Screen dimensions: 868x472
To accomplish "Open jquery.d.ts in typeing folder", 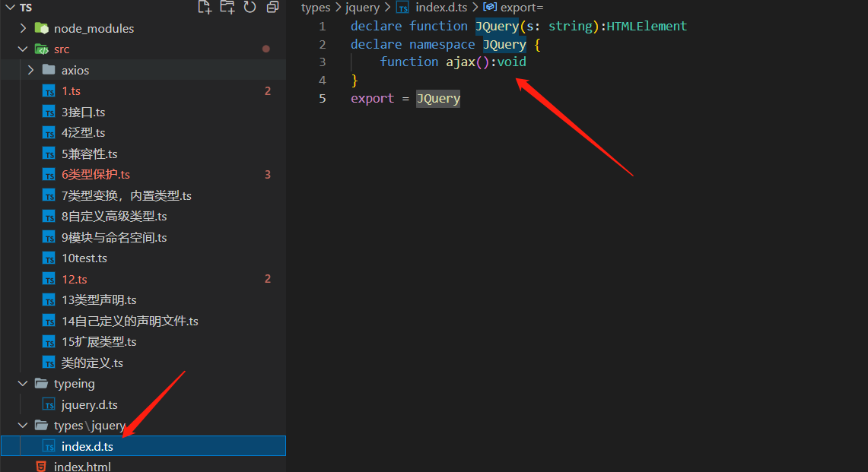I will click(x=90, y=405).
